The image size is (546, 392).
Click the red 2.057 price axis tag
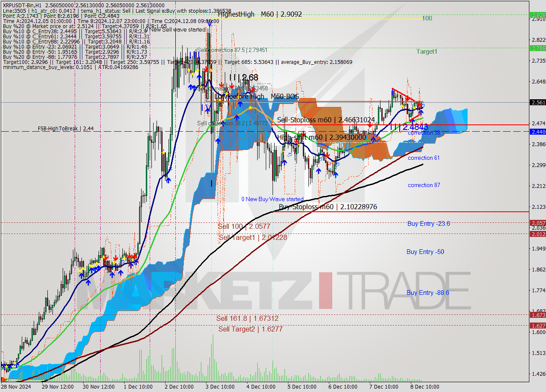(537, 223)
